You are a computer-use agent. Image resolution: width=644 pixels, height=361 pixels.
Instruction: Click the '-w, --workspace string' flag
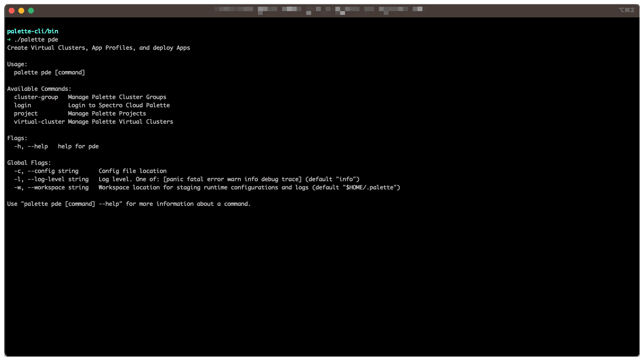(x=51, y=188)
